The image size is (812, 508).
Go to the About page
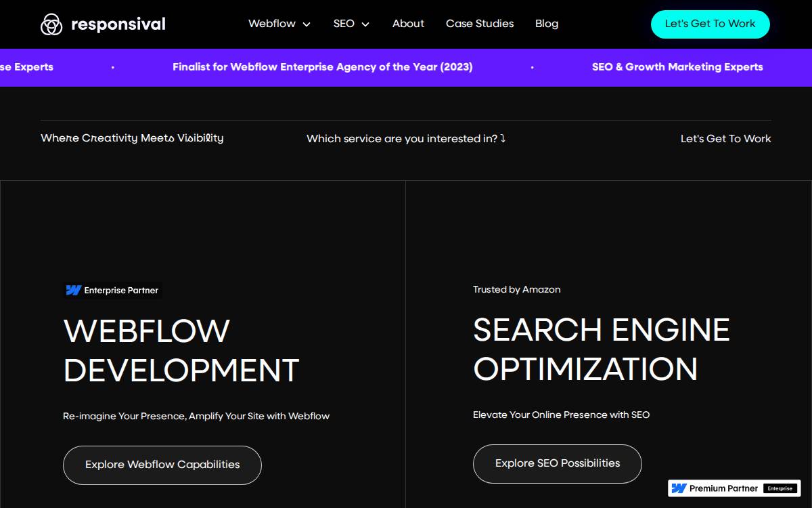(x=408, y=24)
